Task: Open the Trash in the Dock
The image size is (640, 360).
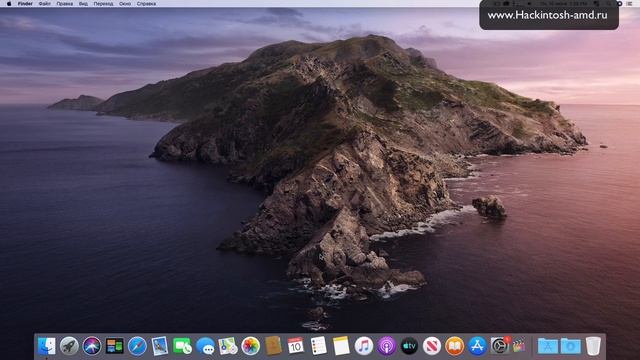Action: pos(593,346)
